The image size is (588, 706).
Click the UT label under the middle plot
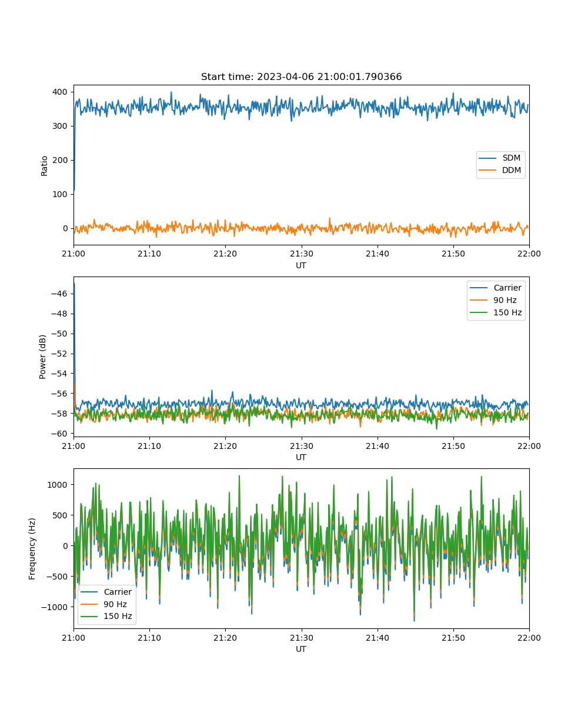coord(301,457)
